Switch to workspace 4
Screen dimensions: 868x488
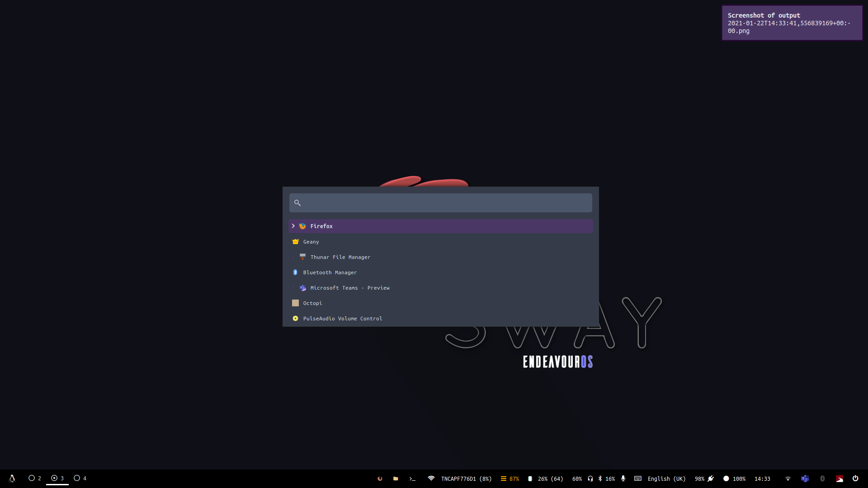[x=80, y=478]
